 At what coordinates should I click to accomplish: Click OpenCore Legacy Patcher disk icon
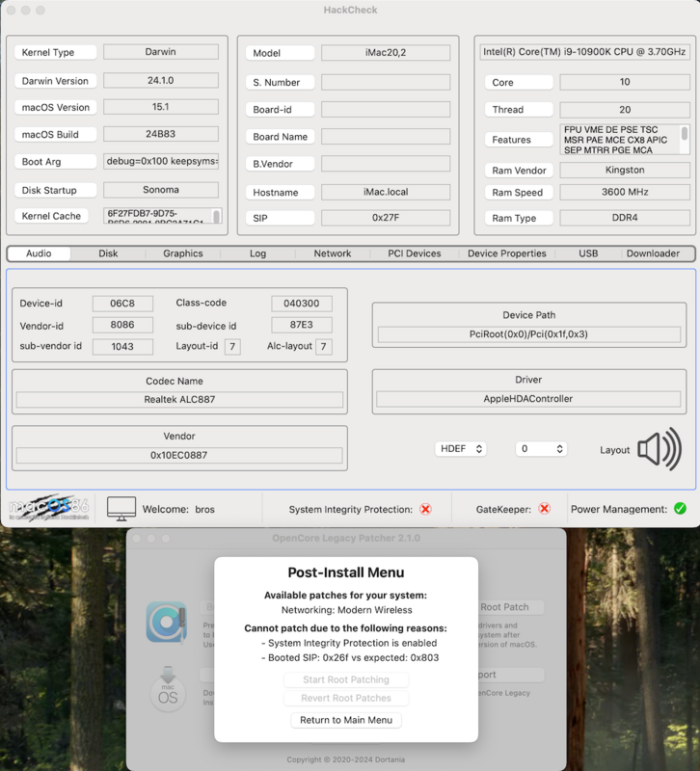coord(167,622)
